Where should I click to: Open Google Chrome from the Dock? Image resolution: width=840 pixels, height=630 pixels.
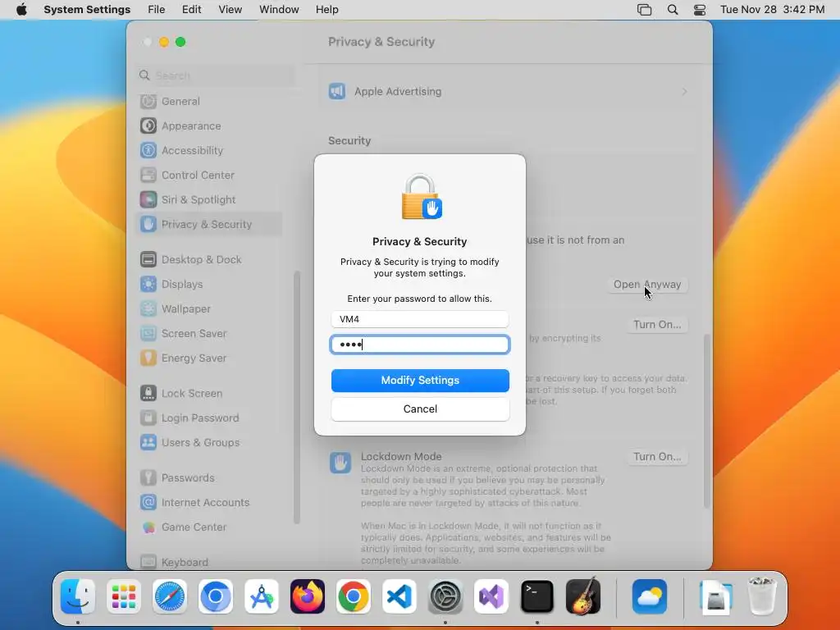click(353, 596)
